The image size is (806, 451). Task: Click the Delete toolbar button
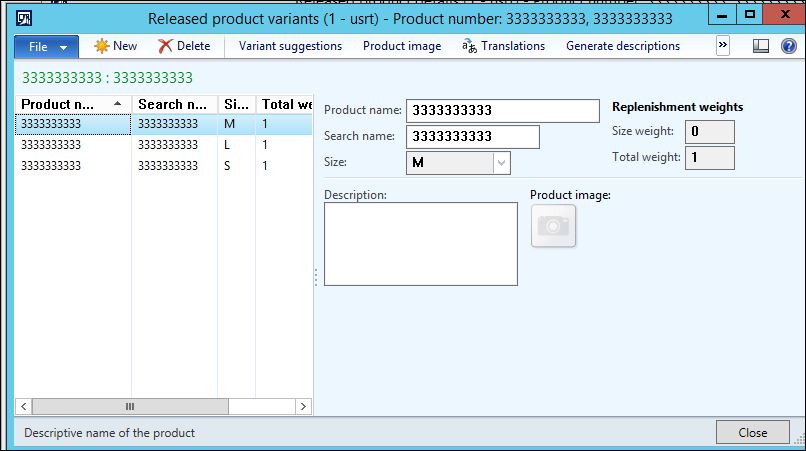pos(184,46)
